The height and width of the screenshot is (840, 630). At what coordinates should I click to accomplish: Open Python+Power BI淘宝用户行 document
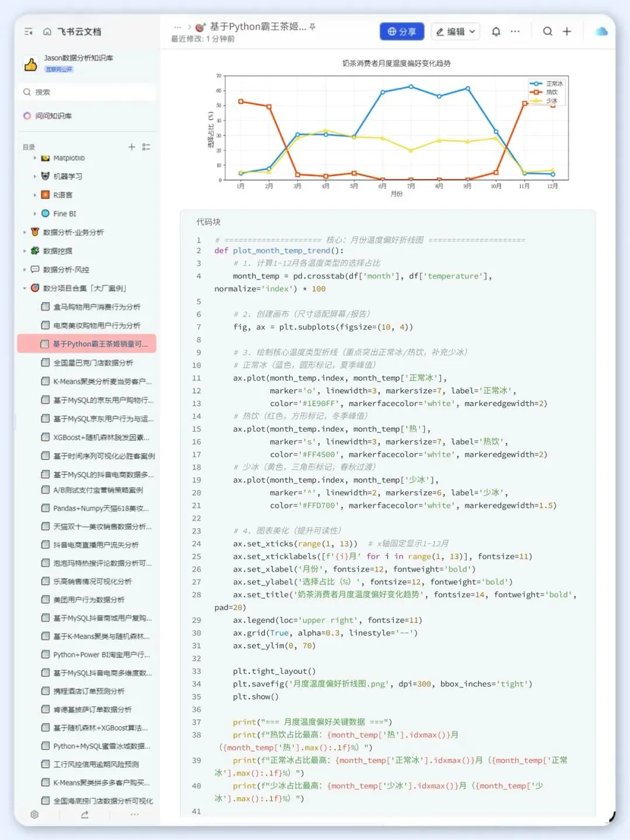coord(102,654)
